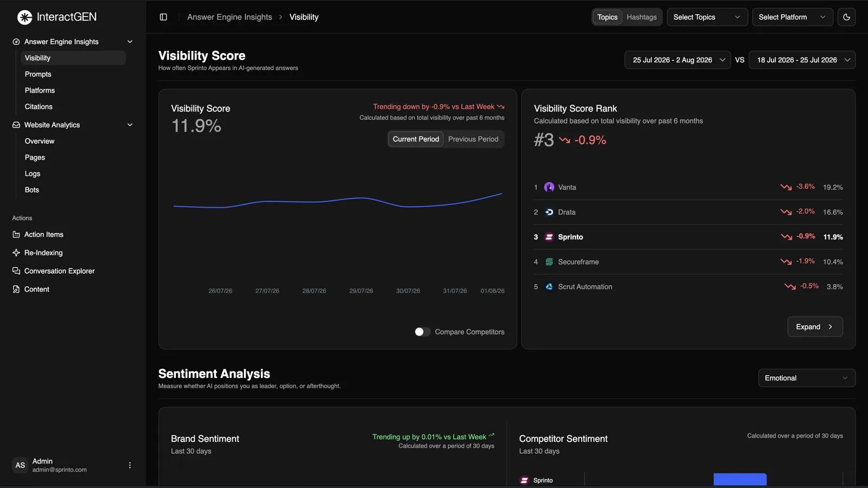This screenshot has width=868, height=488.
Task: Click the Content document icon
Action: tap(16, 290)
